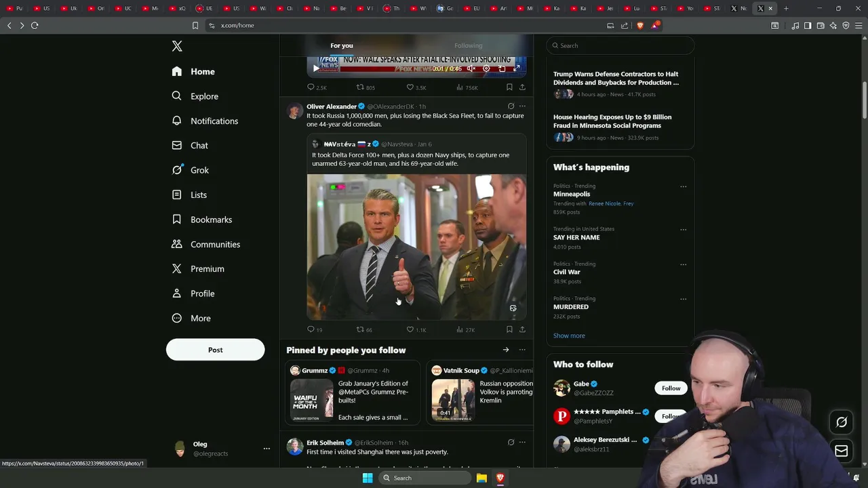Open more options for SAY HER NAME trend

pyautogui.click(x=683, y=230)
